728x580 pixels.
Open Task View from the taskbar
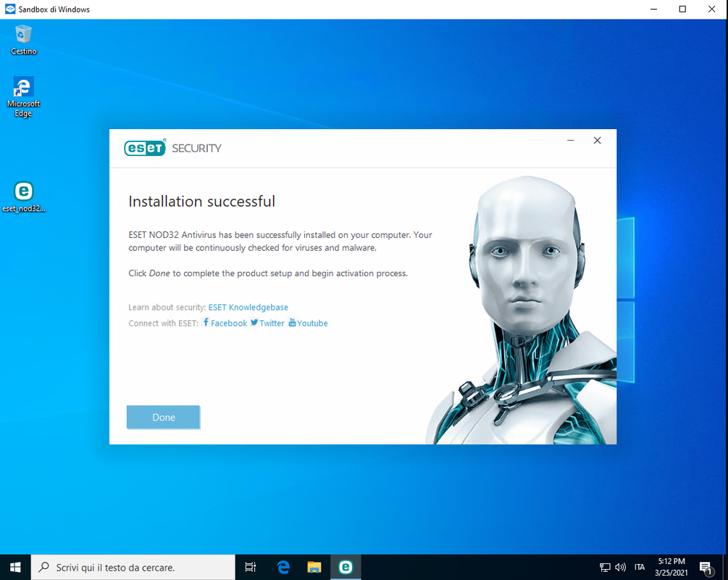point(250,567)
